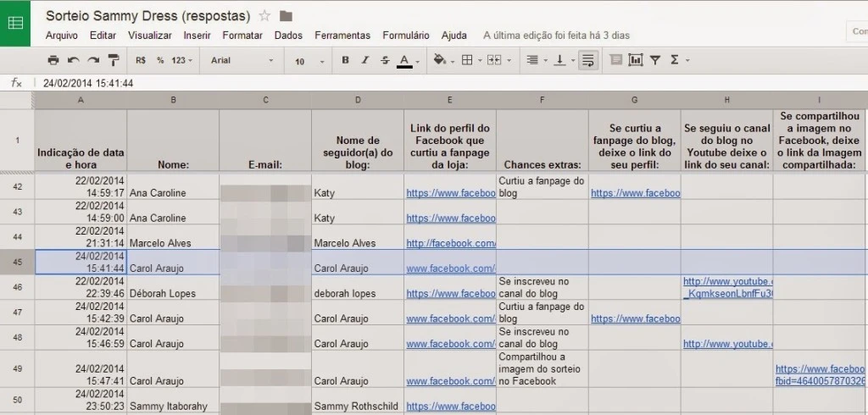
Task: Toggle italic formatting
Action: tap(364, 60)
